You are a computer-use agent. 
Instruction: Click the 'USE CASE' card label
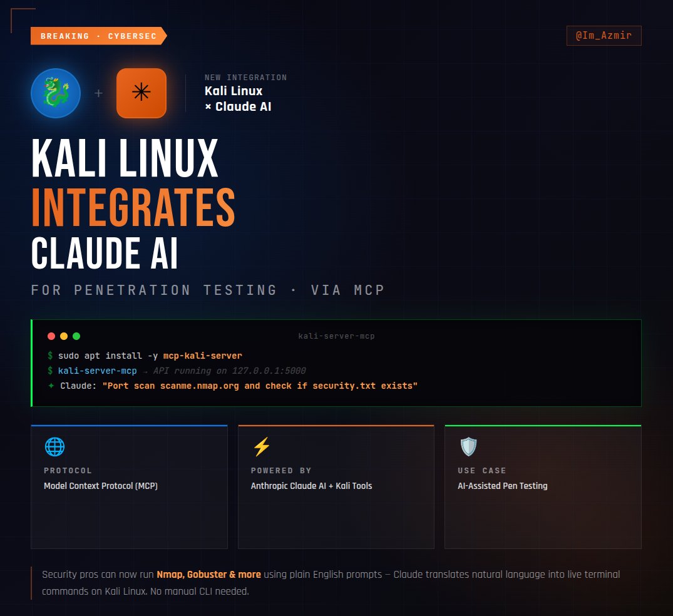point(482,471)
